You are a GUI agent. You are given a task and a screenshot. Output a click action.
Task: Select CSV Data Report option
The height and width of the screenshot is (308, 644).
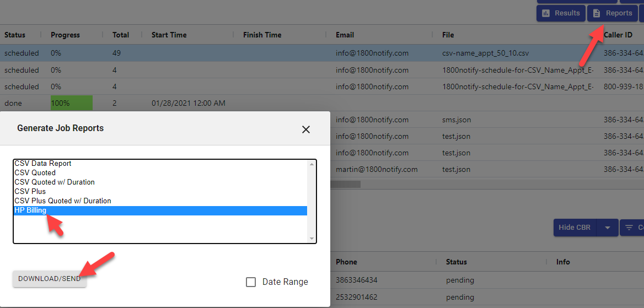43,164
